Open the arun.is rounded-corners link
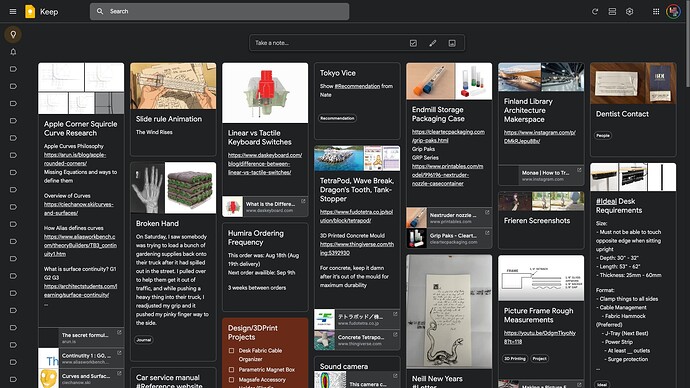The height and width of the screenshot is (388, 690). coord(75,159)
